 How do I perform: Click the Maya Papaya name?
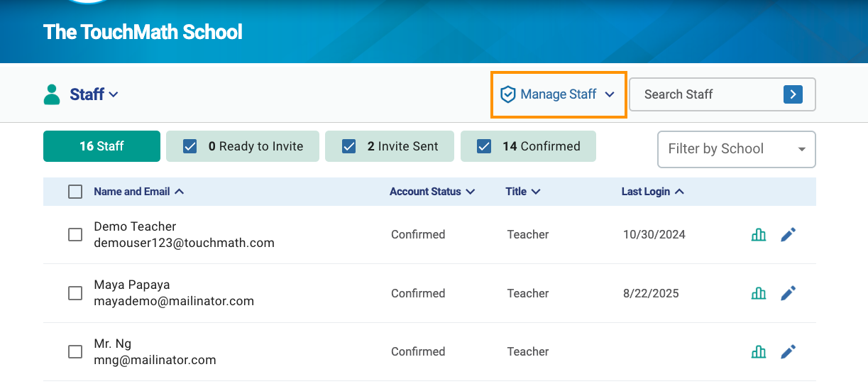pyautogui.click(x=132, y=285)
